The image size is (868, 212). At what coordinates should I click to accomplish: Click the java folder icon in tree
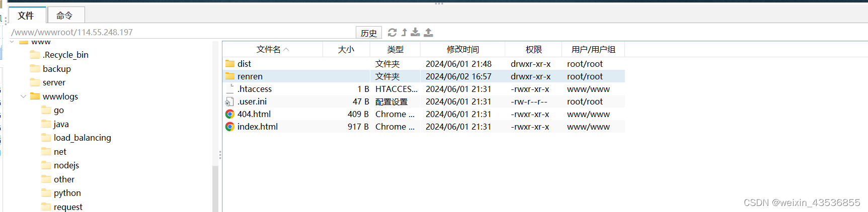(x=46, y=124)
